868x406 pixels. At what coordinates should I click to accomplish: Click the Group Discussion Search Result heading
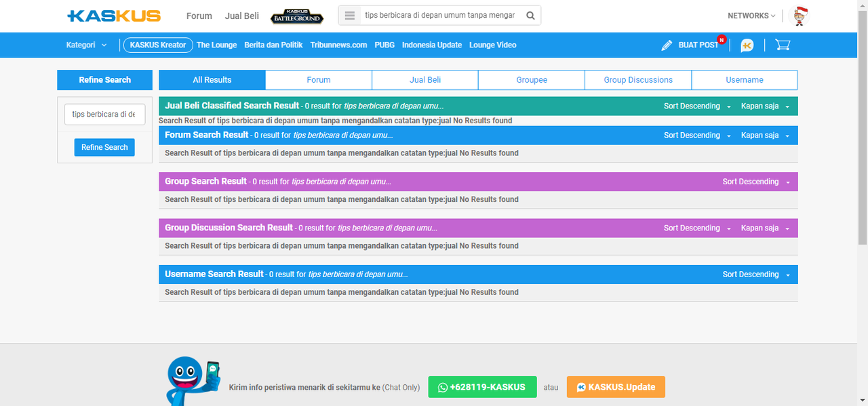click(x=229, y=228)
